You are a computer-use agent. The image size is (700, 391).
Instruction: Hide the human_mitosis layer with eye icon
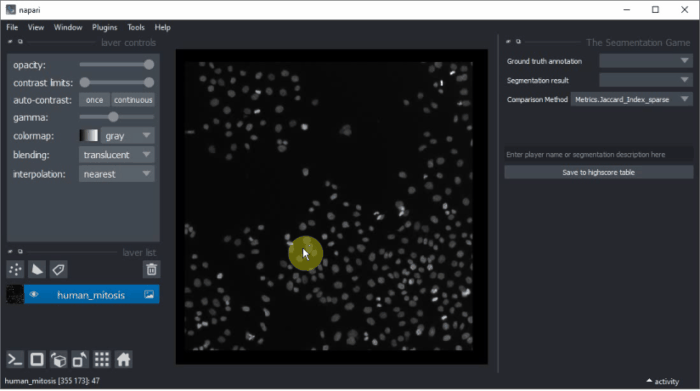coord(34,295)
